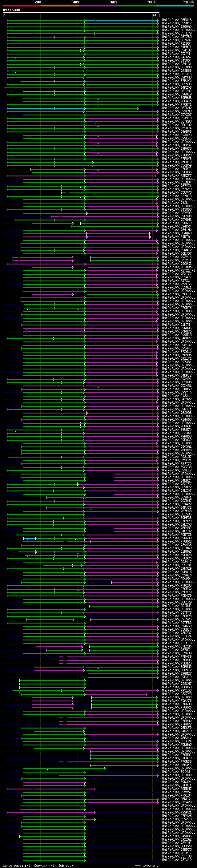Screen dimensions: 197x868
Task: Click the UniRef100_B7Z6L0 label
Action: point(177,351)
